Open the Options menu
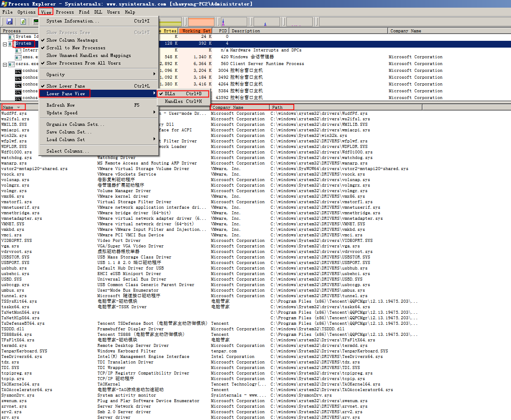This screenshot has width=511, height=420. [26, 12]
